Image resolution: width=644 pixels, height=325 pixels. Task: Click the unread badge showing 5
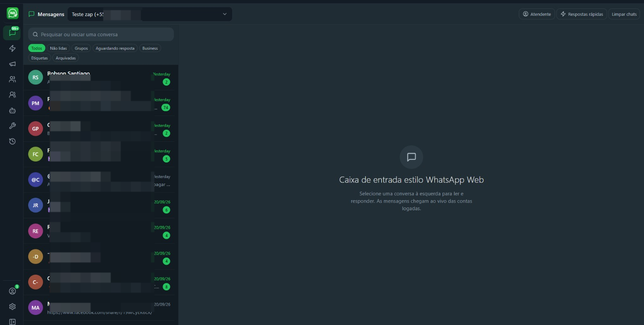(x=167, y=159)
